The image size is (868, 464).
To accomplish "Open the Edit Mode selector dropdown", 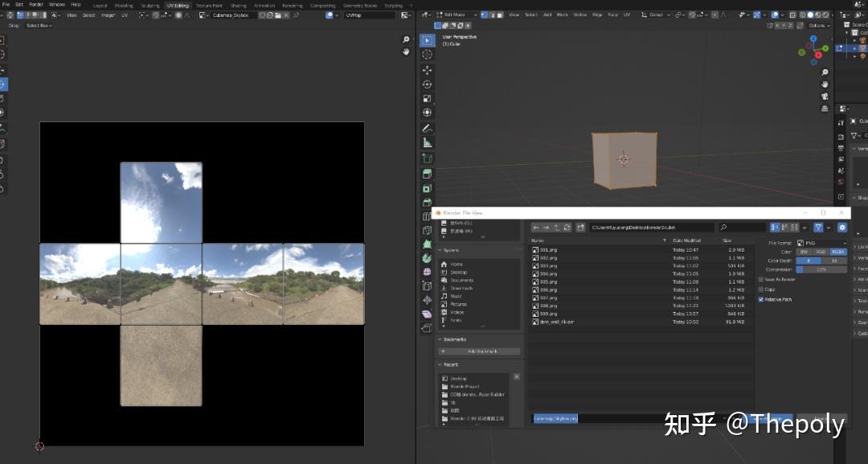I will pos(456,14).
